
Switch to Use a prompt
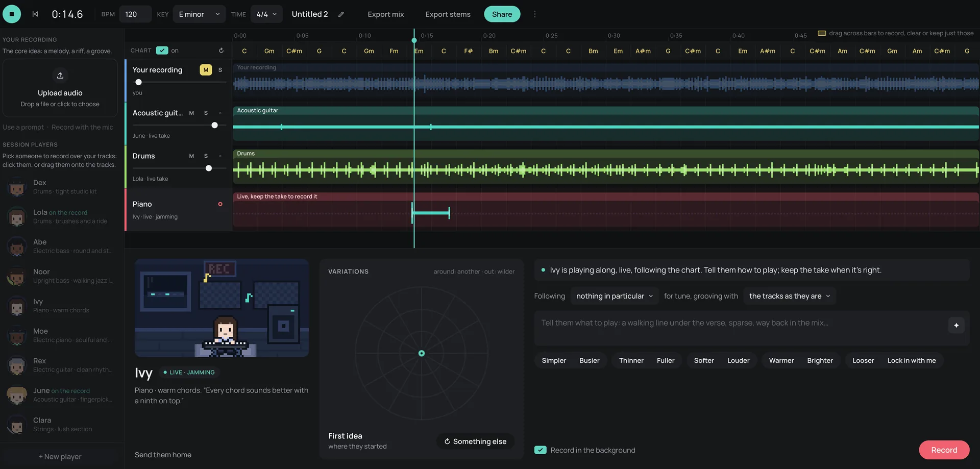(23, 127)
